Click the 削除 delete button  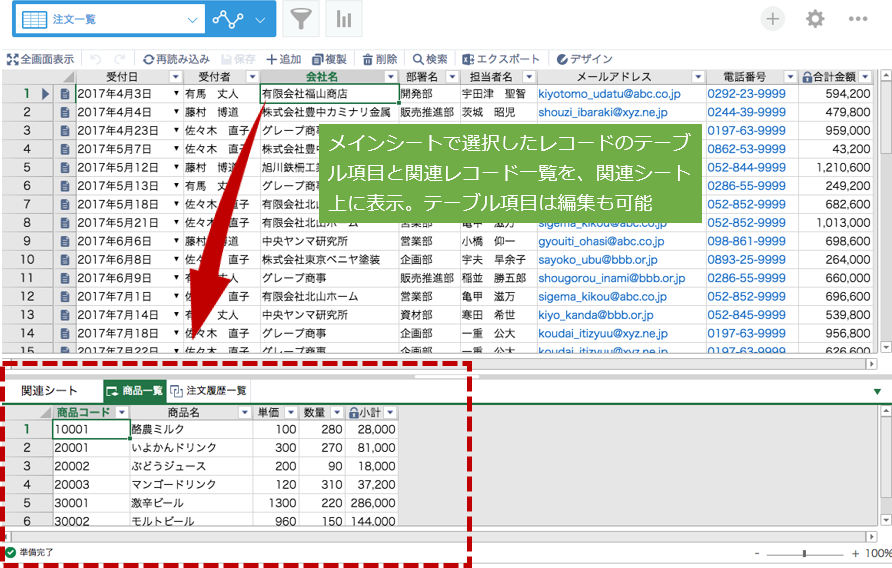click(379, 59)
